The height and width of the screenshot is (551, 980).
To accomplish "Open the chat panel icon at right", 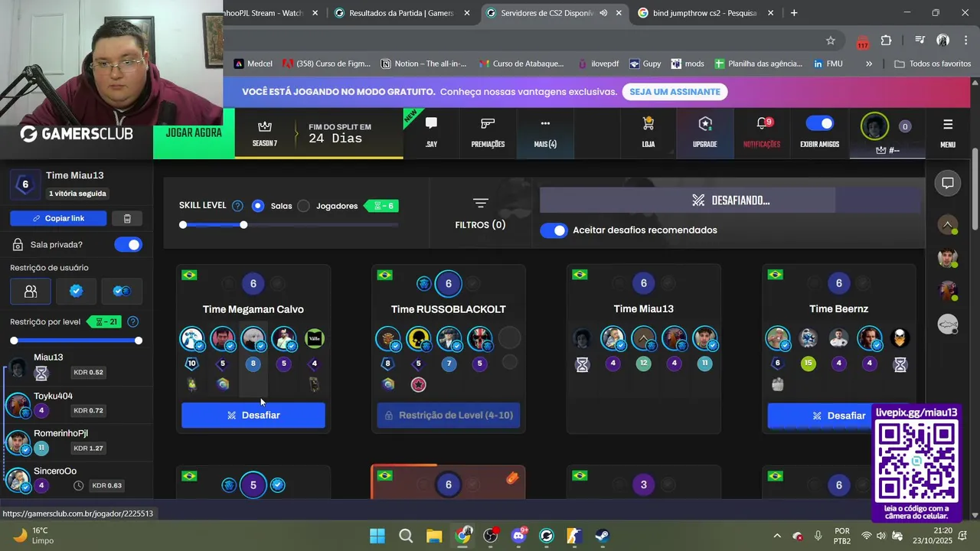I will pos(948,183).
